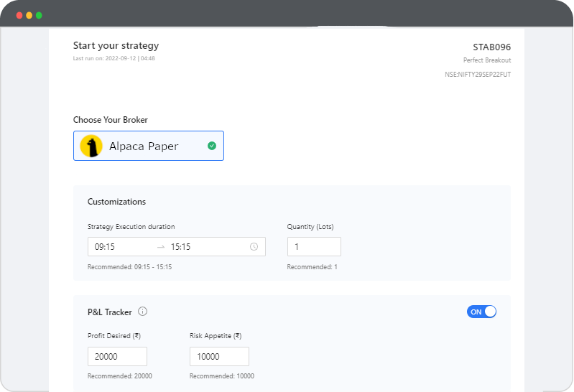
Task: Click the Quantity (Lots) input field
Action: (314, 247)
